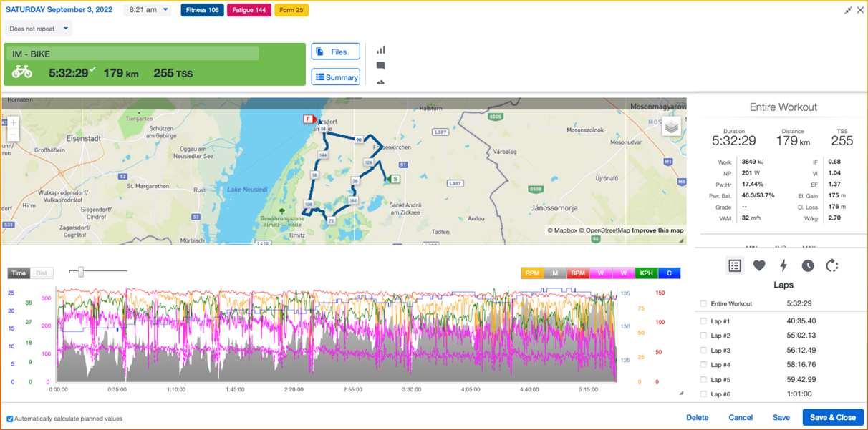Viewport: 868px width, 430px height.
Task: Check the Lap #1 checkbox
Action: (x=703, y=321)
